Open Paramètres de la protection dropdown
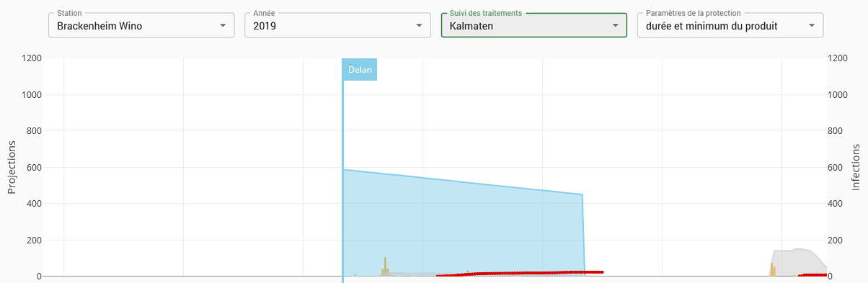 (730, 25)
